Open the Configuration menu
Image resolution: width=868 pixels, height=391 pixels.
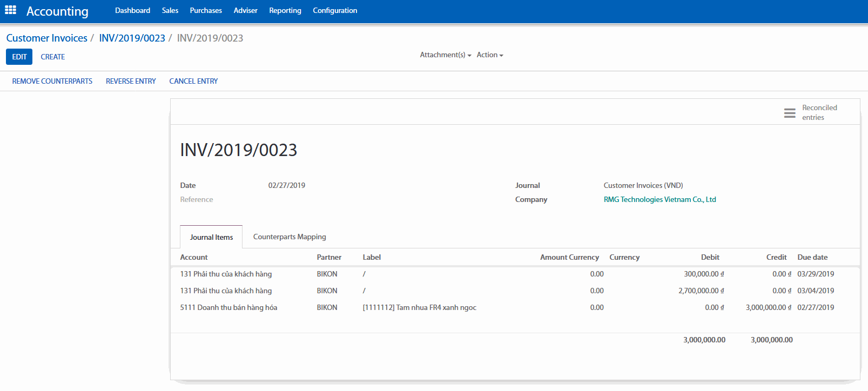(x=335, y=11)
